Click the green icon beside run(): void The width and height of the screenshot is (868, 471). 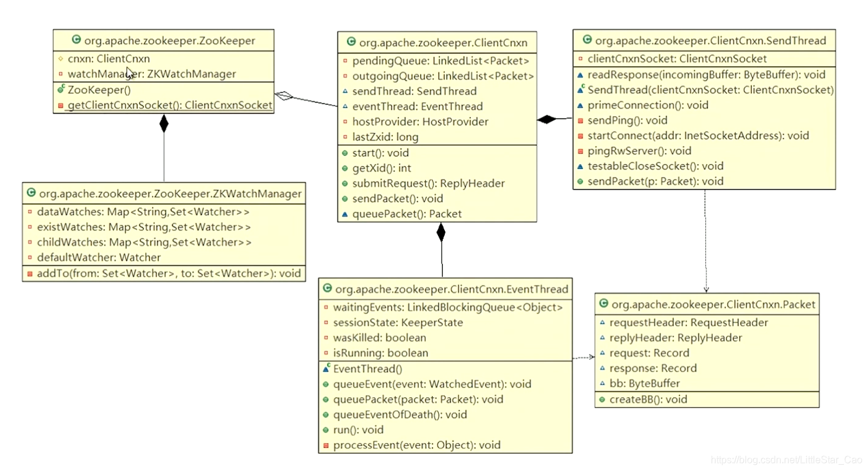click(x=326, y=430)
